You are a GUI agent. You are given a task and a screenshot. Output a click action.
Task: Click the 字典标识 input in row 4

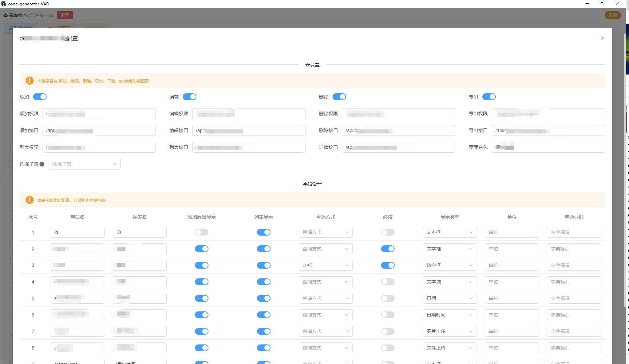coord(574,282)
